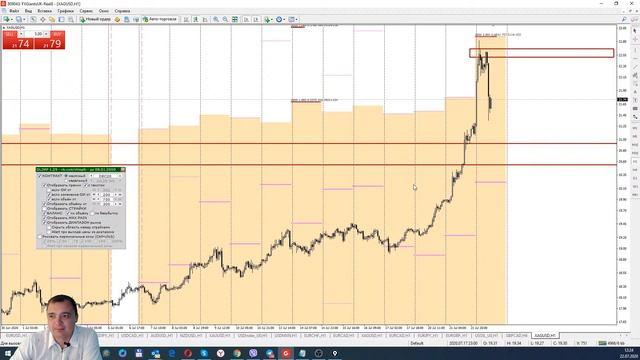Open the DEC20 contract dropdown
640x360 pixels.
[x=107, y=176]
